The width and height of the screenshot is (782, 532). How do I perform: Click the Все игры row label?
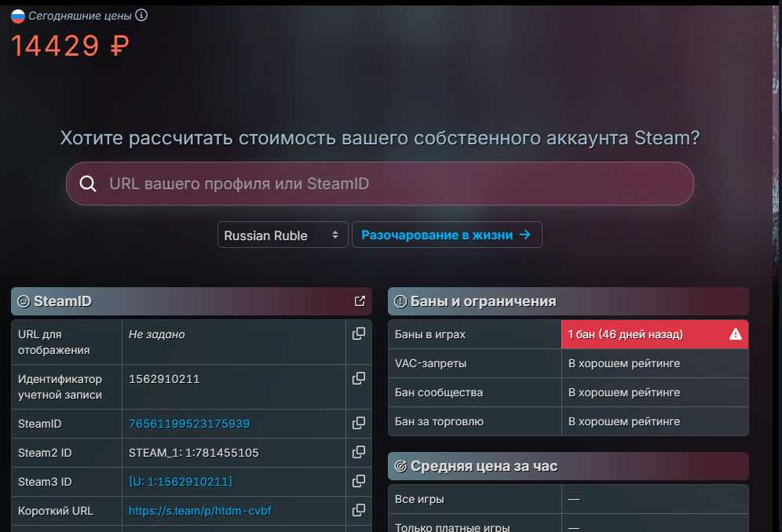[x=419, y=499]
